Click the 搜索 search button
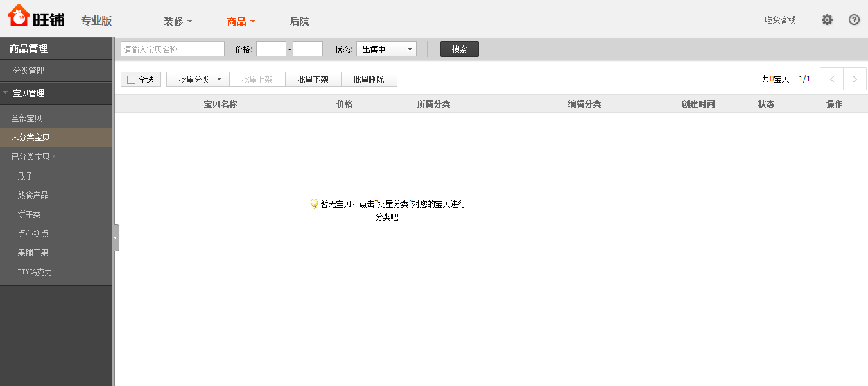Screen dimensions: 868x386 [459, 49]
